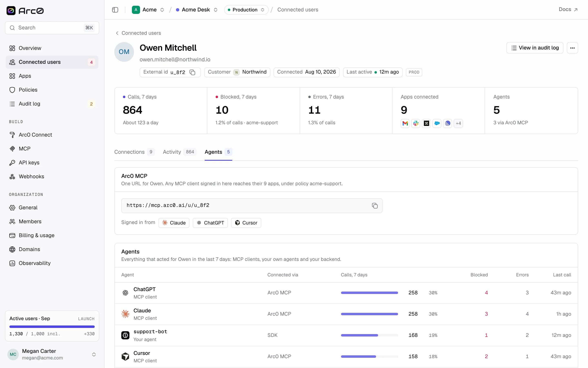Click the Errors, 7 days stat card

pyautogui.click(x=346, y=110)
